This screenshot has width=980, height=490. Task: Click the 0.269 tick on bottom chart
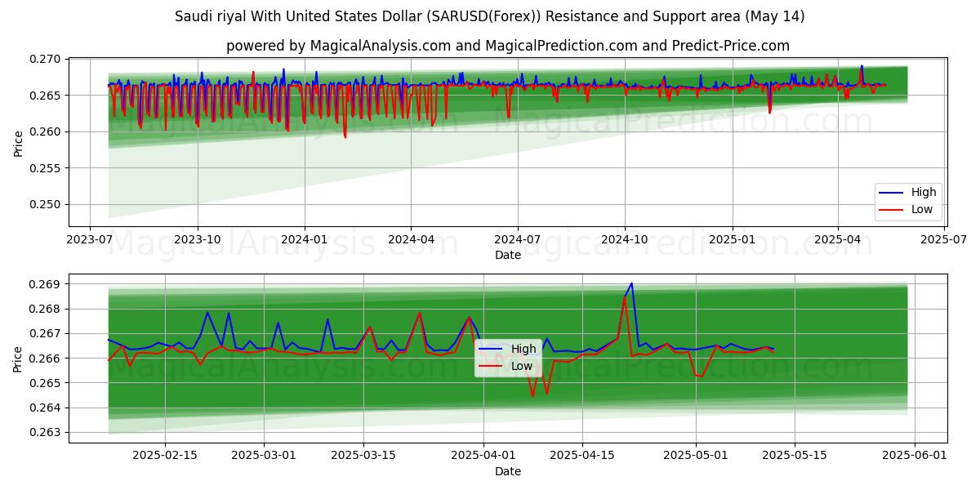point(46,284)
